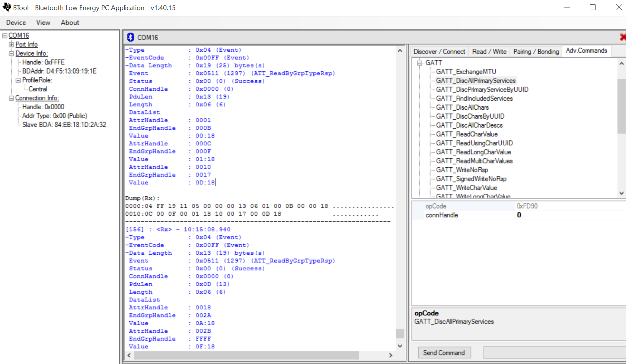Click the Bluetooth icon beside COM16 header
The width and height of the screenshot is (626, 364).
(x=130, y=37)
